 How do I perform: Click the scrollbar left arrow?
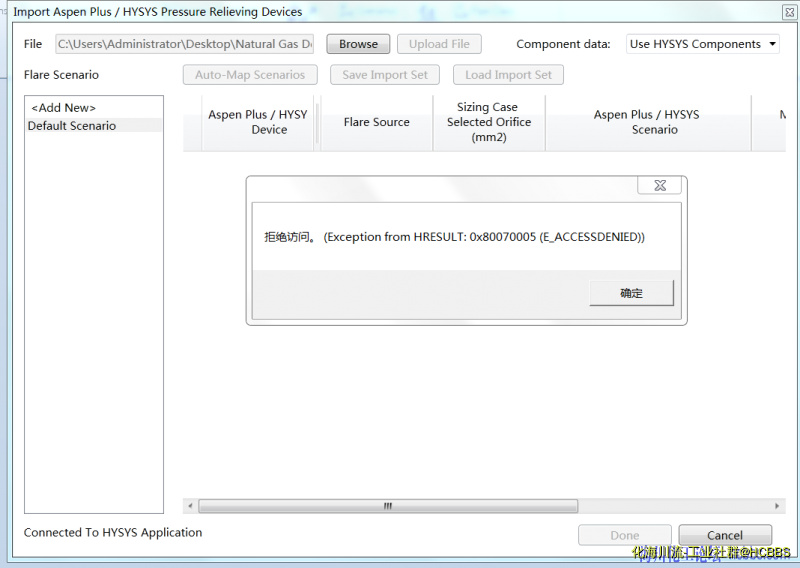coord(190,506)
